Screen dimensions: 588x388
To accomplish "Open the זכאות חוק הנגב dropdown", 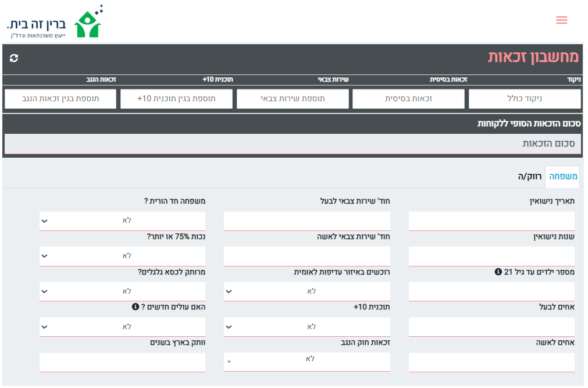I will [307, 361].
